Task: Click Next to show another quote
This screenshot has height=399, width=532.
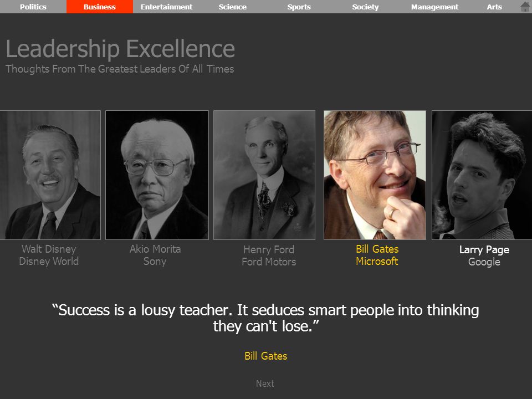Action: click(265, 383)
